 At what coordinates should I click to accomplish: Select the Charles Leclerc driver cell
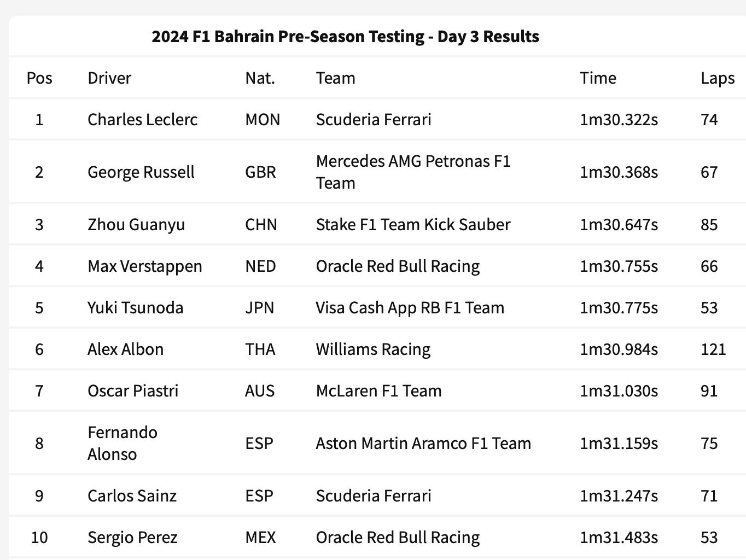pyautogui.click(x=142, y=119)
